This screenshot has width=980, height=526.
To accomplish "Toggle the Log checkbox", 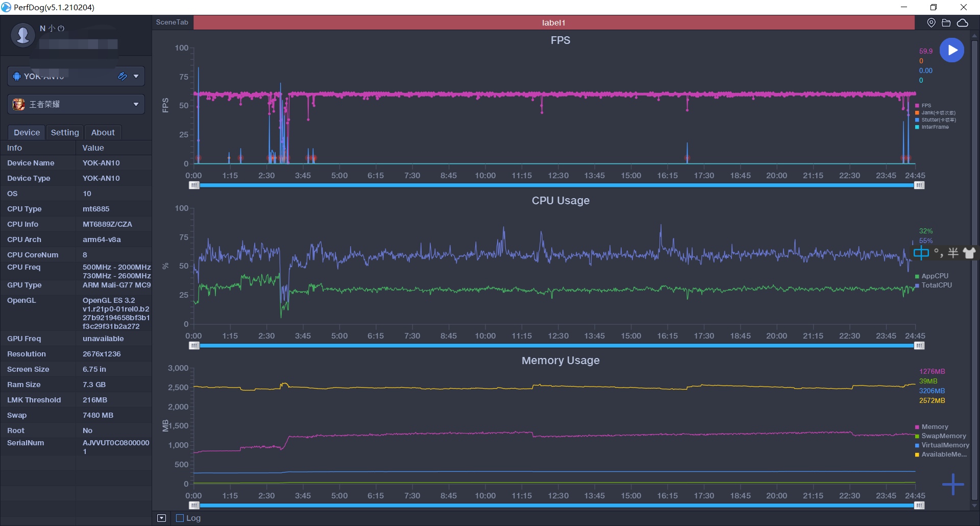I will click(180, 518).
